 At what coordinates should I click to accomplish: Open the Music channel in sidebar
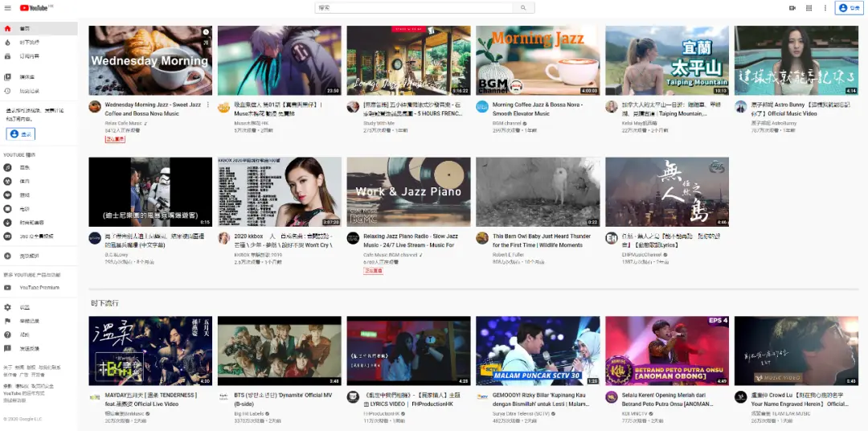pos(24,167)
